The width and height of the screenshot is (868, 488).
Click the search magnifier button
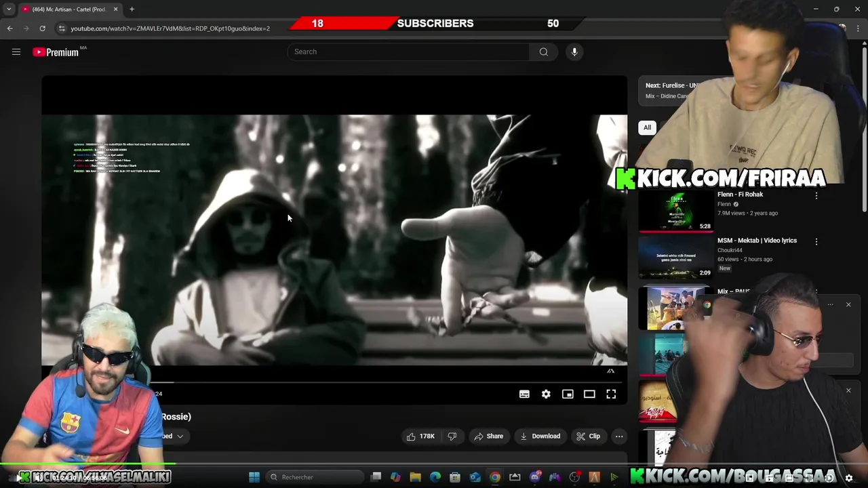[543, 52]
